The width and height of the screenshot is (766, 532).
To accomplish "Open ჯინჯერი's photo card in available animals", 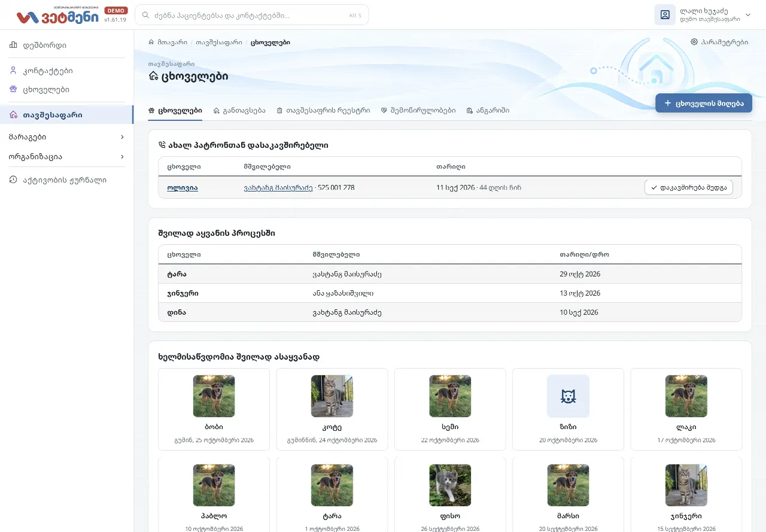I will pos(686,495).
